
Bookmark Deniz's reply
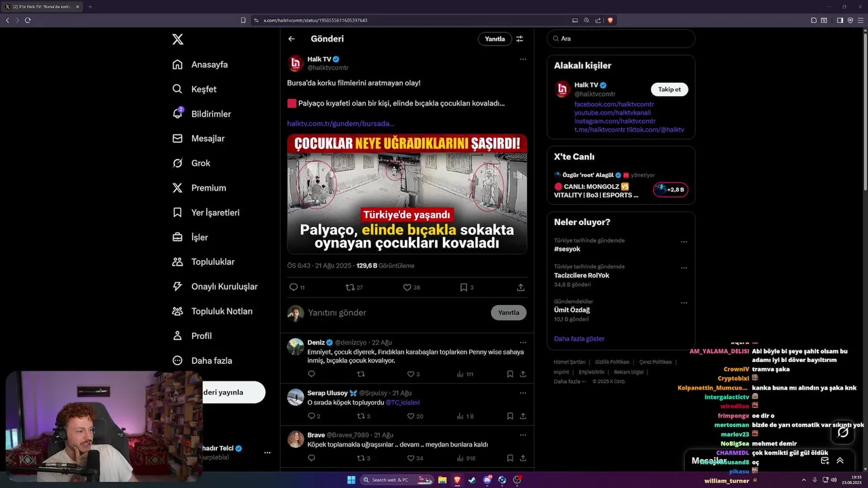click(x=510, y=374)
